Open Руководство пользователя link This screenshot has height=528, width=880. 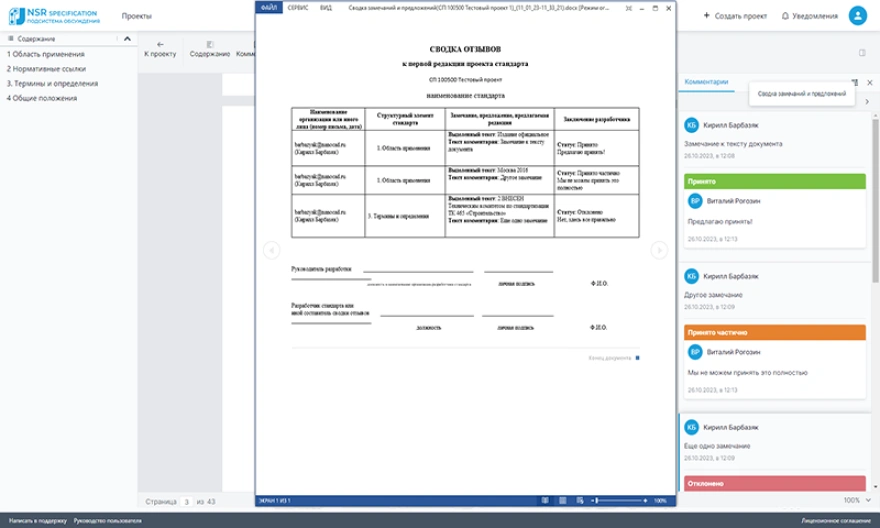click(x=108, y=521)
